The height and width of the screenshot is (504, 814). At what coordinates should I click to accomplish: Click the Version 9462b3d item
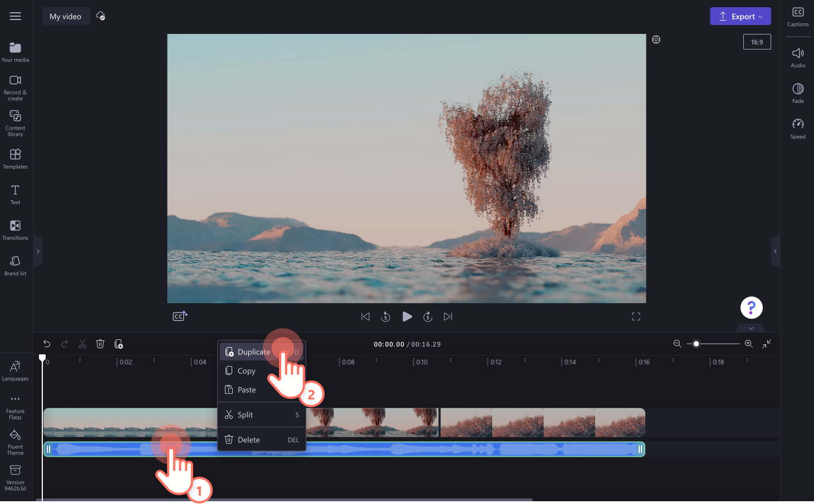(15, 478)
